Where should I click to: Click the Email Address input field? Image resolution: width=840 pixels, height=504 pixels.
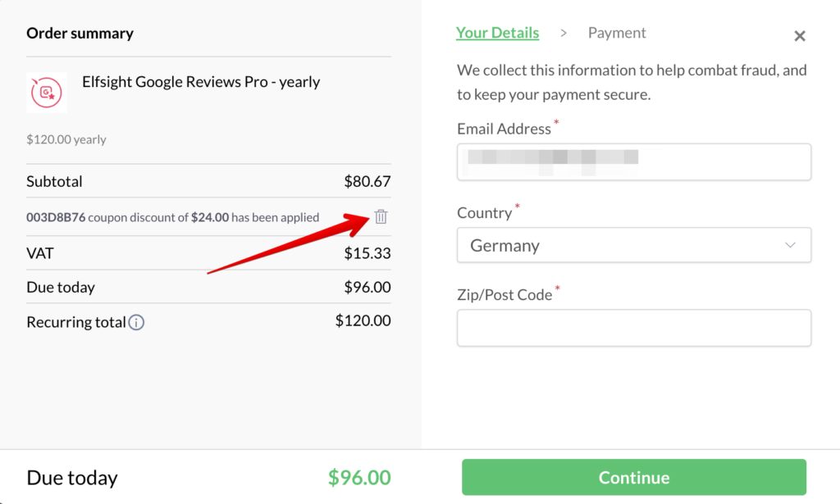point(633,161)
